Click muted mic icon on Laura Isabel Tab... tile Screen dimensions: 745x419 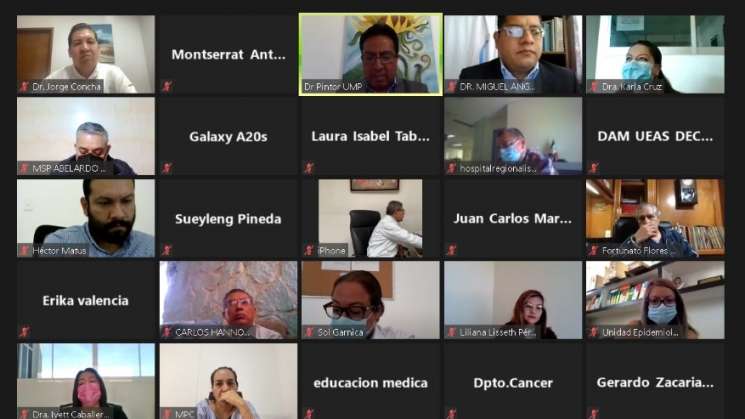pos(309,168)
